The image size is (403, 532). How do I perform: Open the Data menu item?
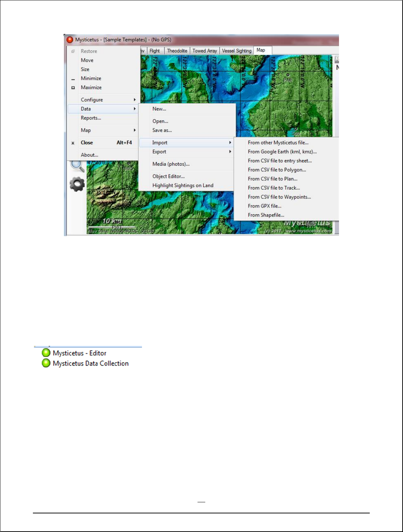[103, 109]
